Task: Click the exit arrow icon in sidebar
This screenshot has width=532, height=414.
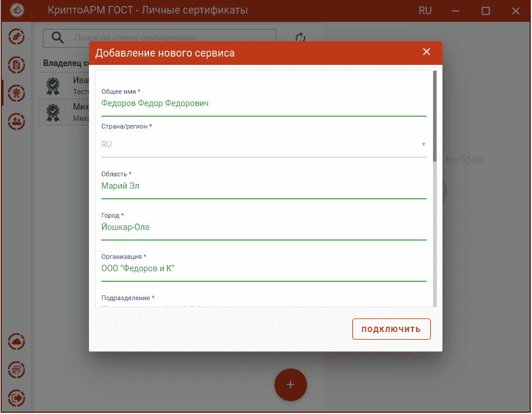Action: [x=16, y=397]
